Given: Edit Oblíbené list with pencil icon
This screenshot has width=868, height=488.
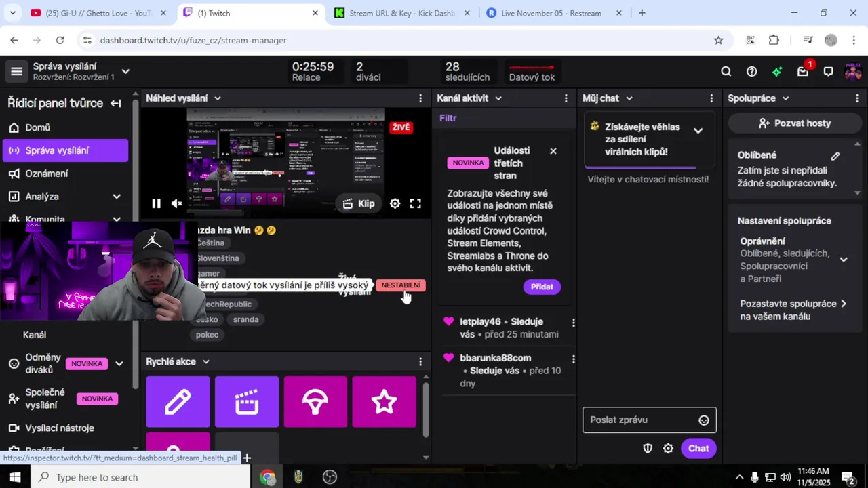Looking at the screenshot, I should [835, 156].
